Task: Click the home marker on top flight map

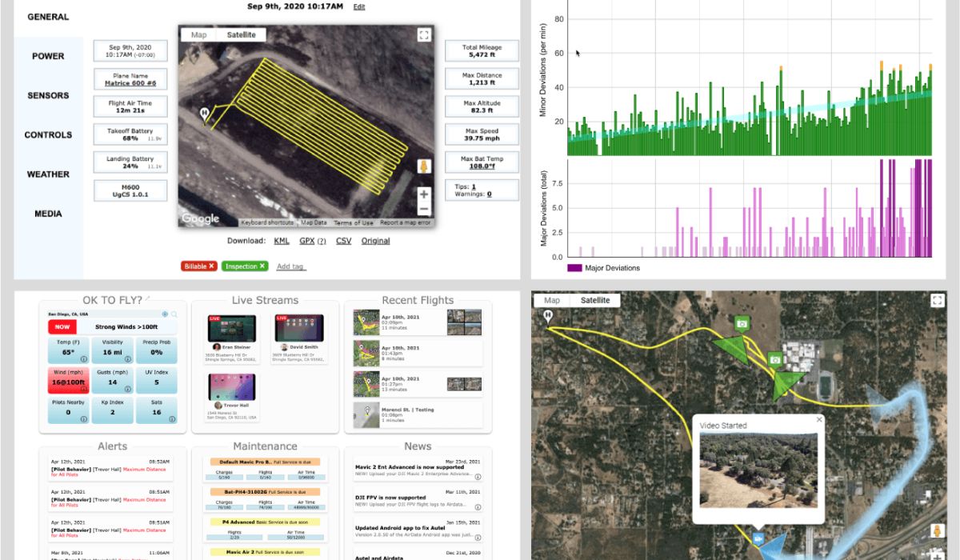Action: point(204,114)
